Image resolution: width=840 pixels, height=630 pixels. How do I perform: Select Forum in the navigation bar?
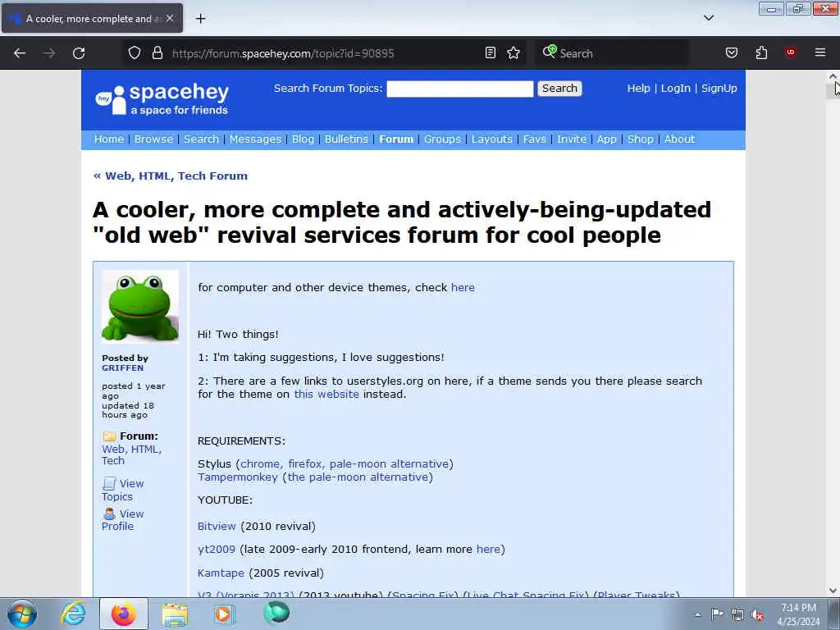[396, 139]
